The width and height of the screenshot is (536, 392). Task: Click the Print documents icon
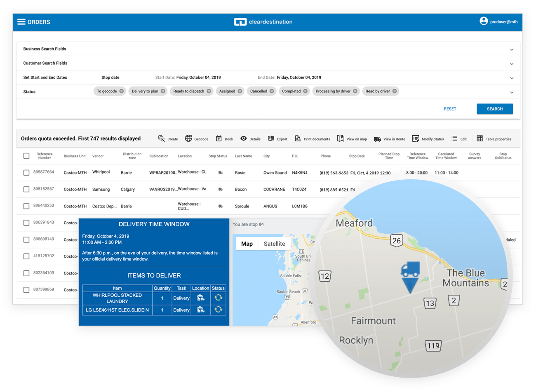click(298, 138)
